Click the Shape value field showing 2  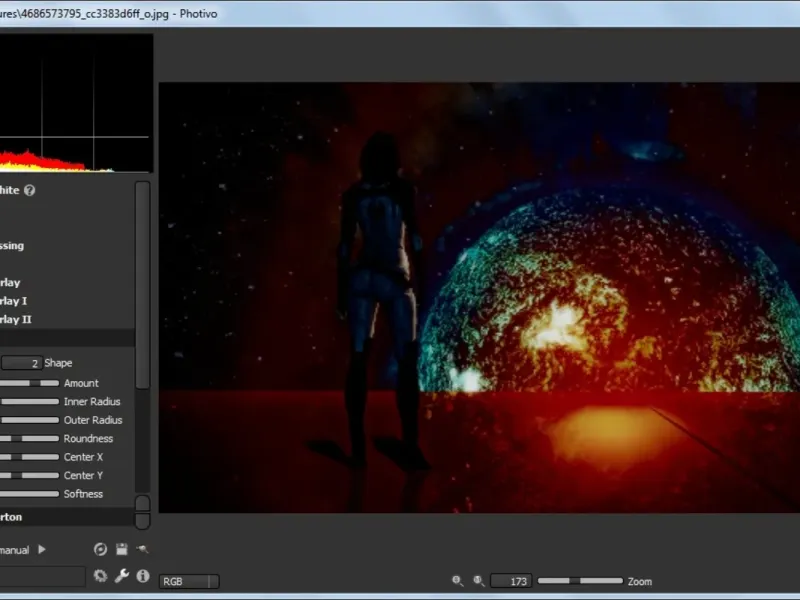tap(20, 363)
